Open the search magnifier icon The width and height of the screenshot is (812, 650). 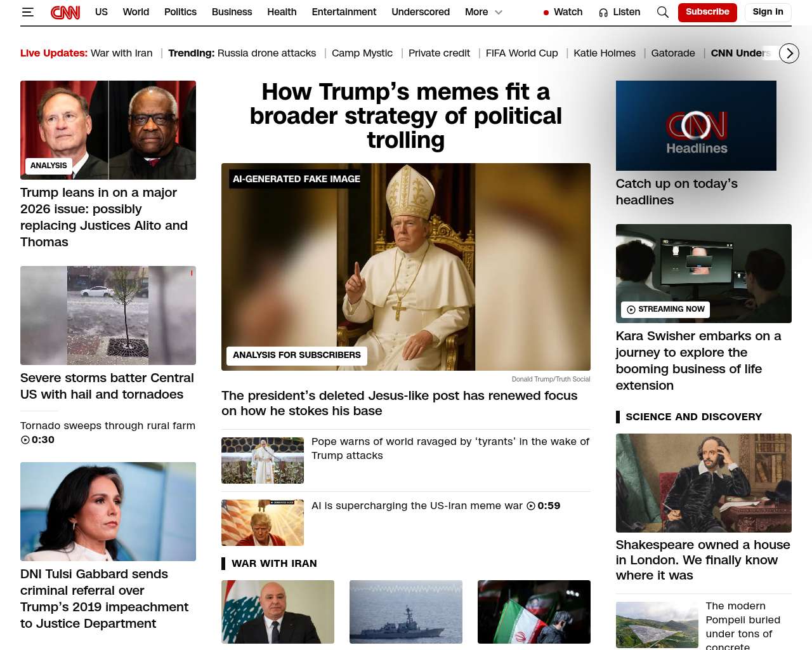[662, 12]
